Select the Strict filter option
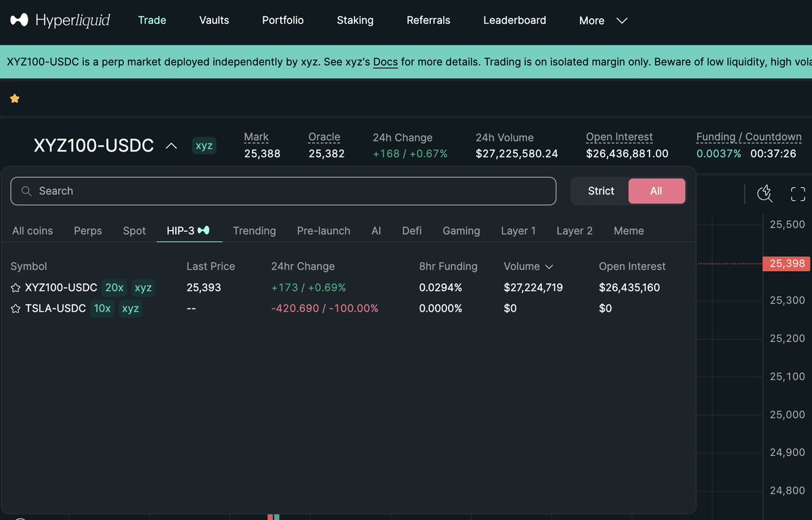Viewport: 812px width, 520px height. tap(601, 191)
